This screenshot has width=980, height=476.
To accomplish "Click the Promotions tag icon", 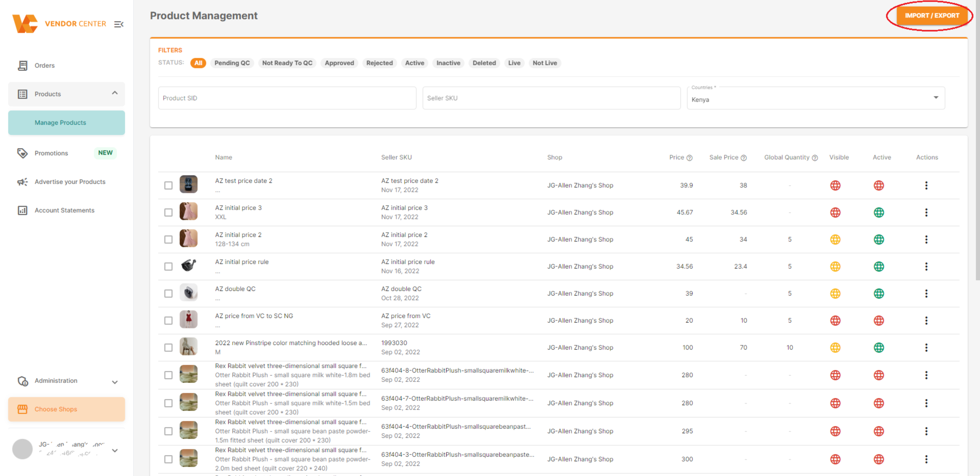I will [x=22, y=153].
